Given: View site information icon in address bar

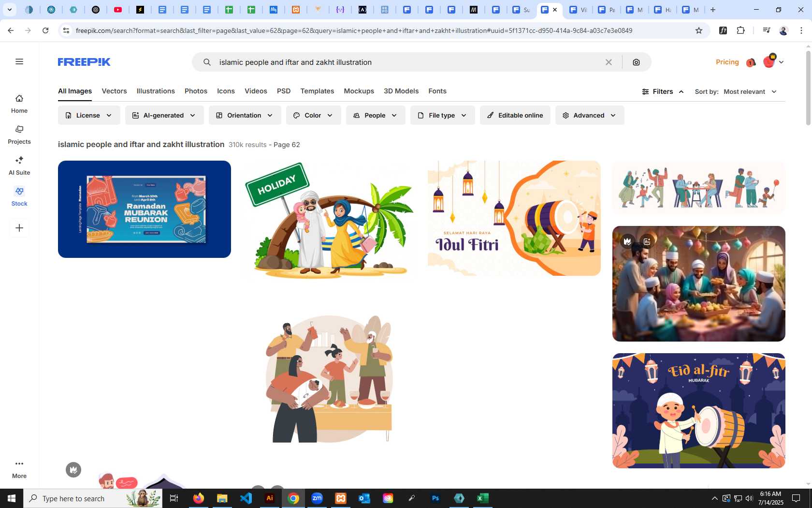Looking at the screenshot, I should click(x=66, y=30).
